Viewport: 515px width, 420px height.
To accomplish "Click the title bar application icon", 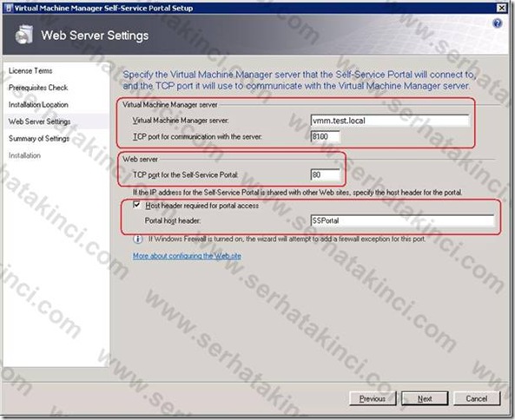I will click(8, 8).
